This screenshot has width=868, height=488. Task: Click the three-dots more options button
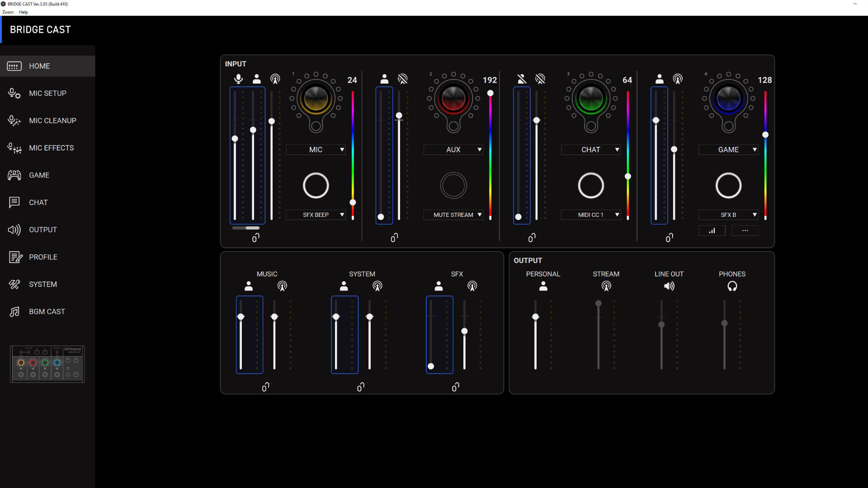coord(745,230)
